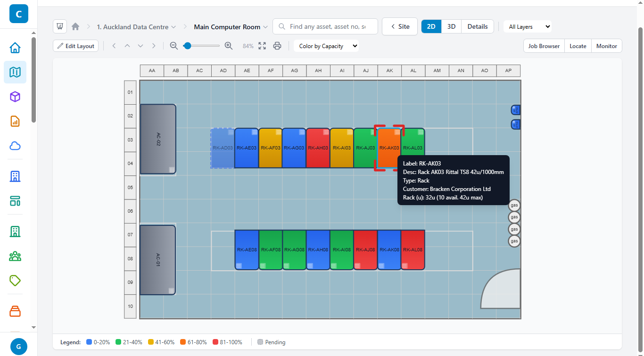Open the green layout panels icon

point(15,201)
